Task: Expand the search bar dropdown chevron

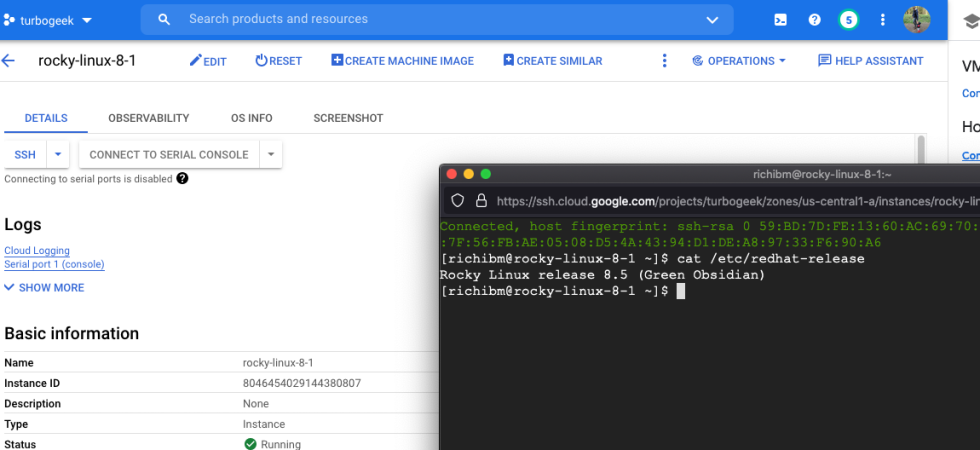Action: 712,20
